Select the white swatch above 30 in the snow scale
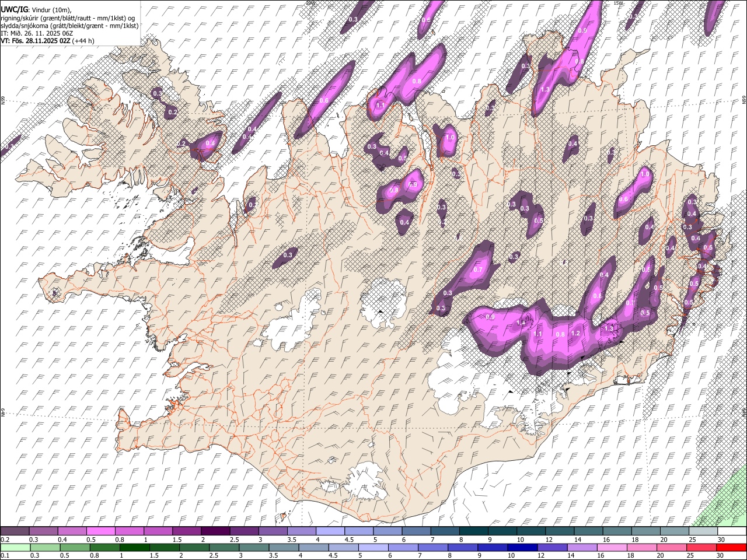Viewport: 747px width, 560px height. 732,531
